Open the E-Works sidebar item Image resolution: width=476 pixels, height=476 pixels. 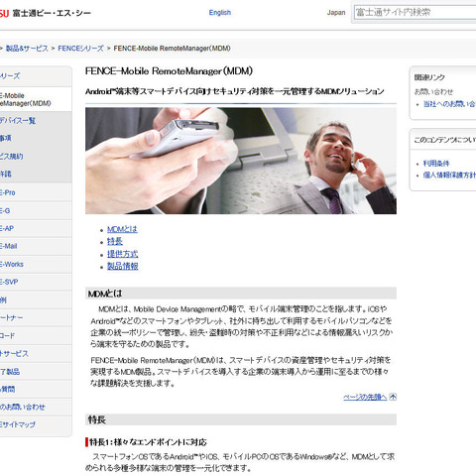[36, 264]
